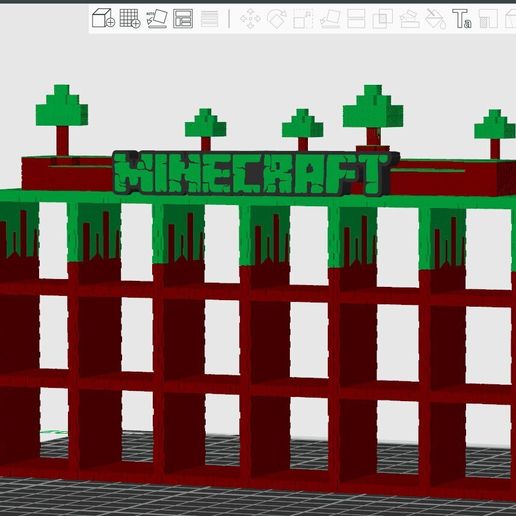
Task: Select the green MINECRAFT logo on the model
Action: point(256,173)
